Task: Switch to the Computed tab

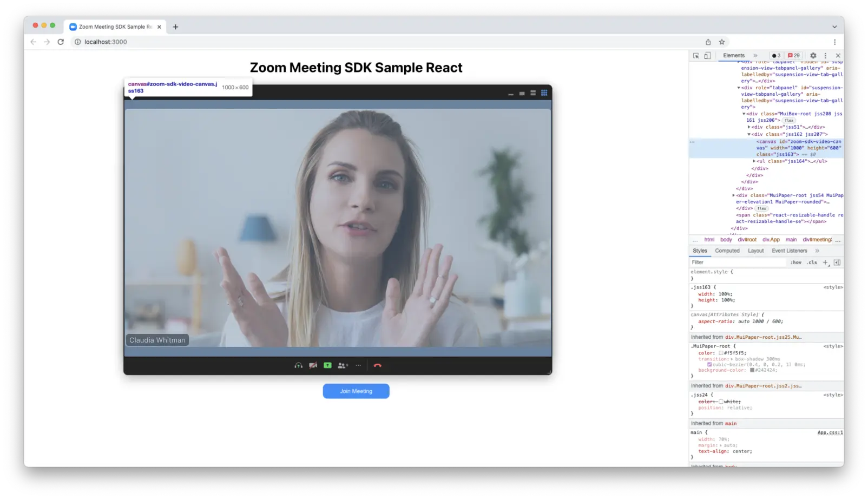Action: click(727, 251)
